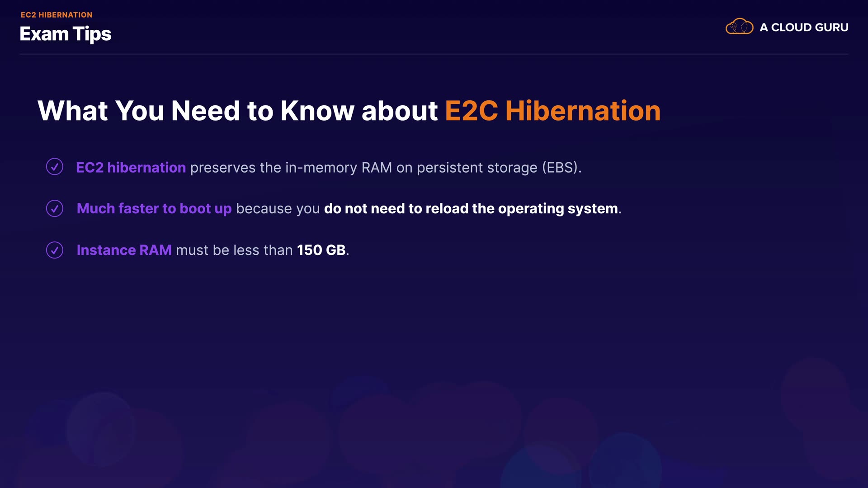Click the orange E2C Hibernation heading text
Image resolution: width=868 pixels, height=488 pixels.
(x=552, y=111)
